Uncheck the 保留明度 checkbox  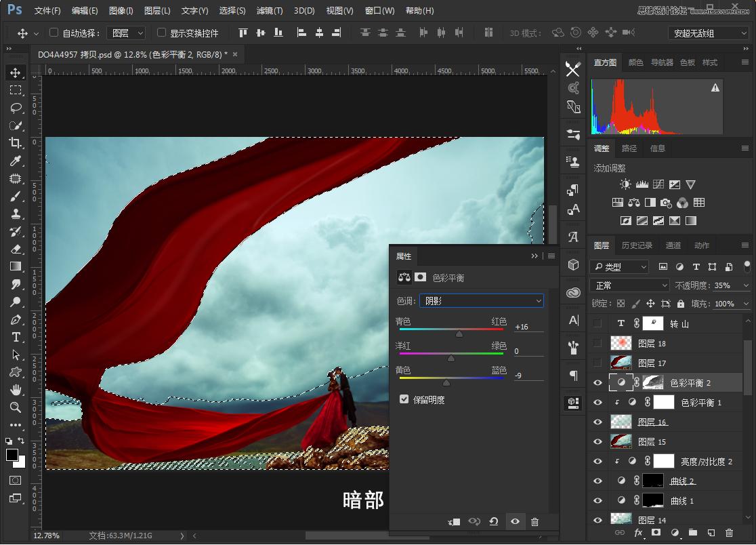(404, 399)
